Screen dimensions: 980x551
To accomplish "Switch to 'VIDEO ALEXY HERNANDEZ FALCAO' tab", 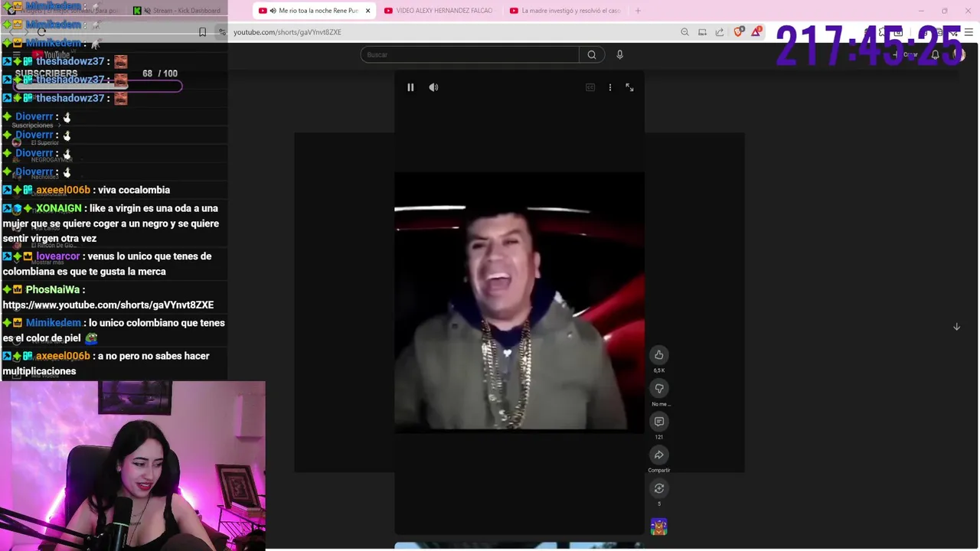I will [439, 11].
